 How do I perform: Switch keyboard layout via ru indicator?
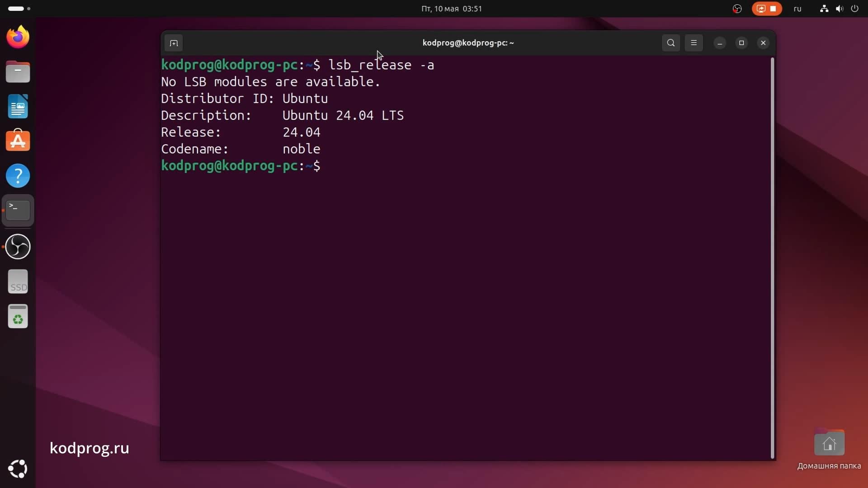pyautogui.click(x=797, y=9)
